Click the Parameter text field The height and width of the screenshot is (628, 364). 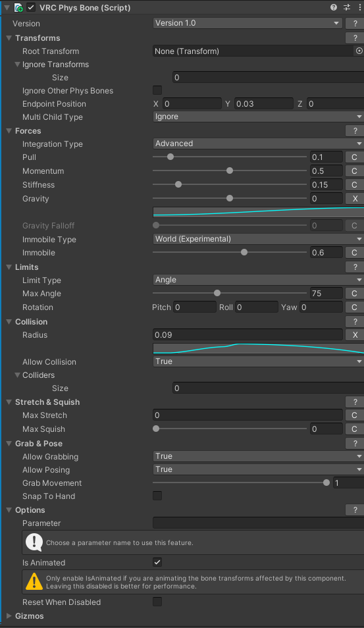click(258, 523)
